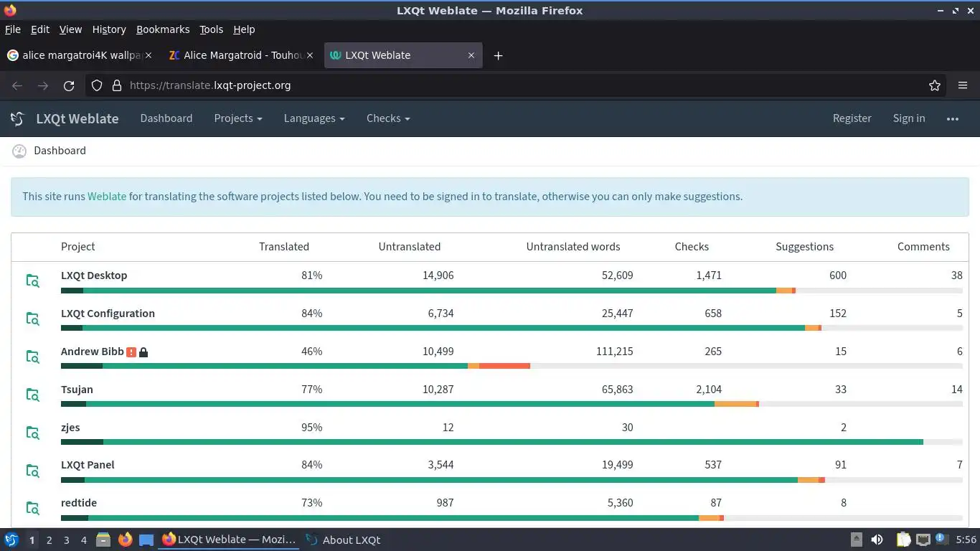
Task: Switch to the alice margatroi4K wallpaper tab
Action: pos(80,55)
